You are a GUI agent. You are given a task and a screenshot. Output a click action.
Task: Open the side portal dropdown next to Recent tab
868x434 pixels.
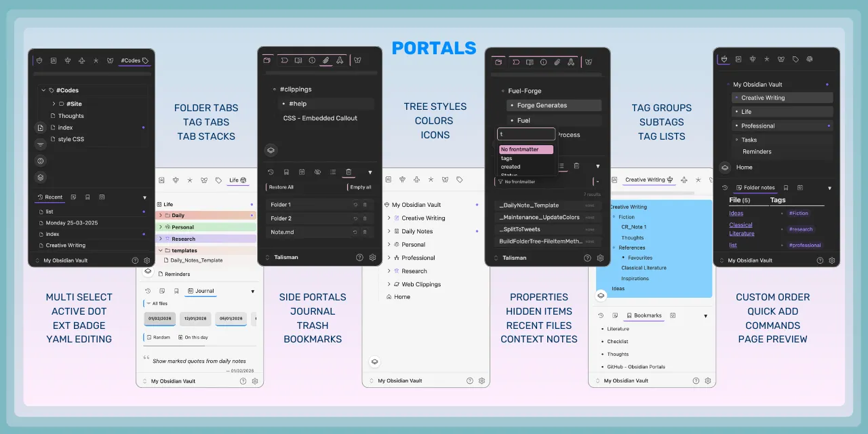pos(144,197)
